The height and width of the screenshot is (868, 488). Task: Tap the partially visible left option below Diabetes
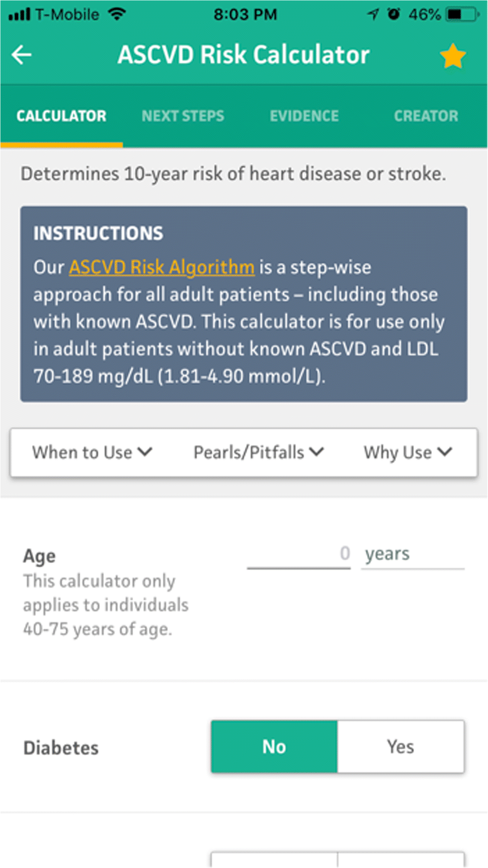pos(274,860)
